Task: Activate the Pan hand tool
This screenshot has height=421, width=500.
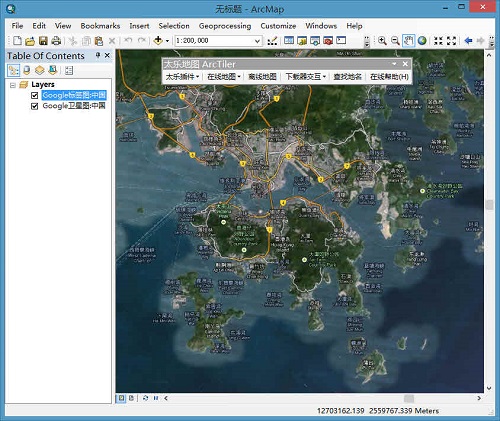Action: 408,41
